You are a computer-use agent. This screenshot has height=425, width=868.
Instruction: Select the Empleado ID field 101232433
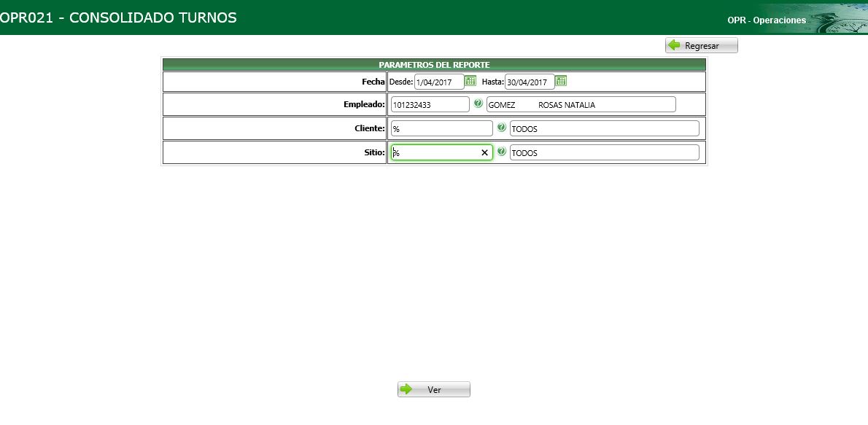tap(430, 104)
